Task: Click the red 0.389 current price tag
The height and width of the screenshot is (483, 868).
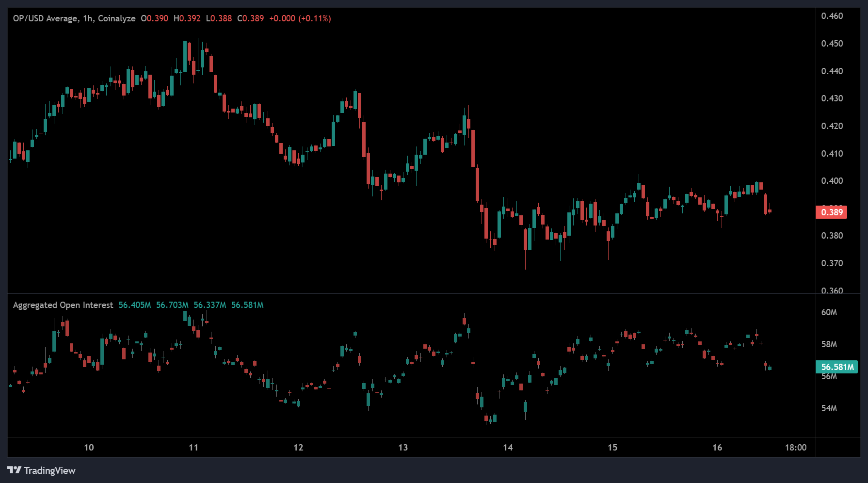Action: 831,212
